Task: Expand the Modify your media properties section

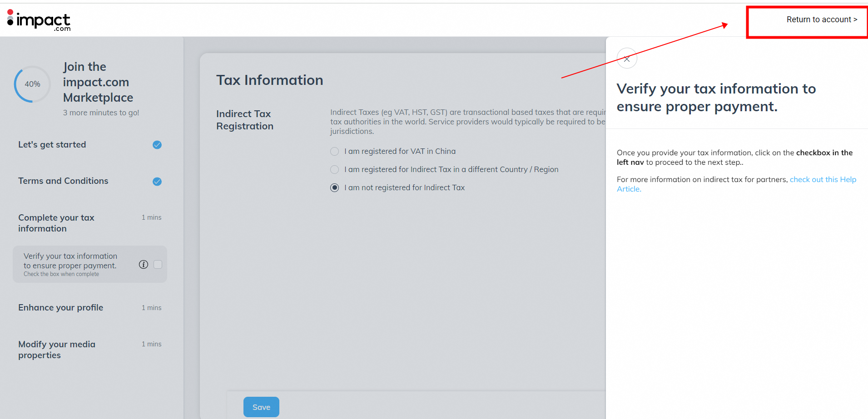Action: point(57,350)
